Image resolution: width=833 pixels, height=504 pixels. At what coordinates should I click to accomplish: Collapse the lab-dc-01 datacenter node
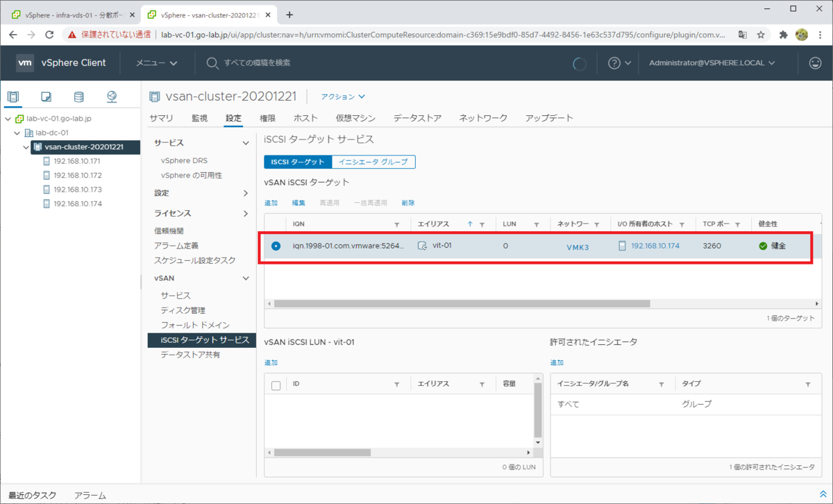17,133
